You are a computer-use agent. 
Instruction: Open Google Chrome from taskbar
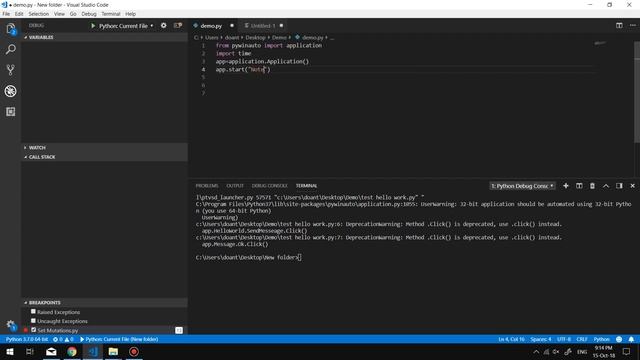click(x=72, y=351)
